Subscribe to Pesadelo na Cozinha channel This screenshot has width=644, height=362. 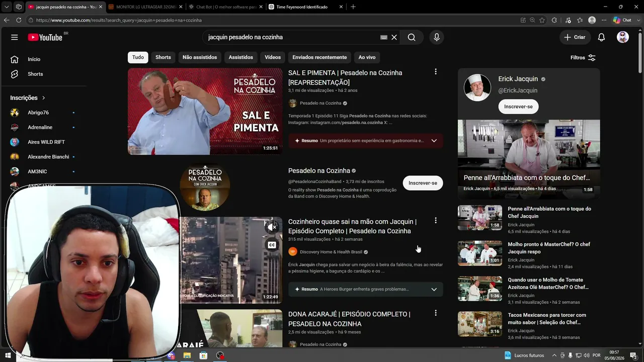423,183
